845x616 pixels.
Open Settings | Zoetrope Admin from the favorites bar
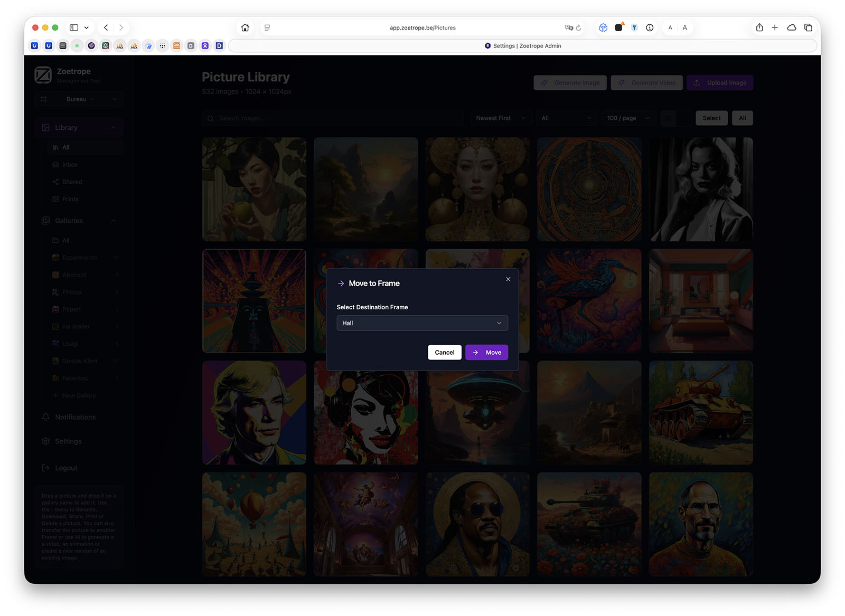click(522, 46)
